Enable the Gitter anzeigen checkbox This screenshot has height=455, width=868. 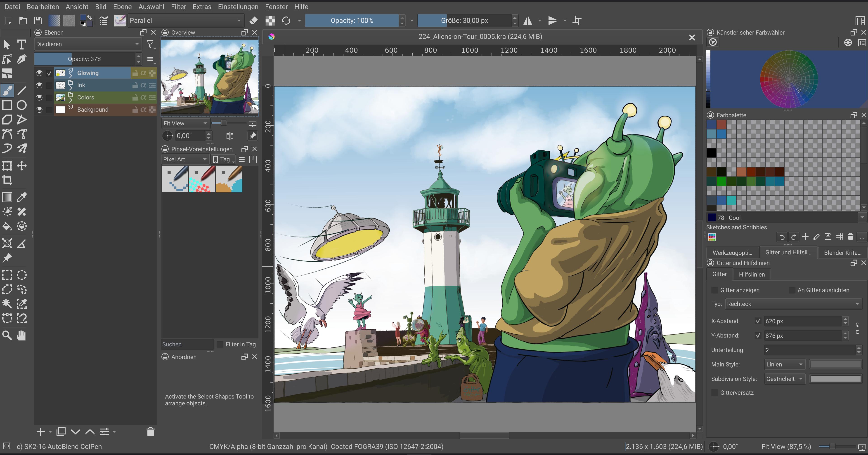714,290
